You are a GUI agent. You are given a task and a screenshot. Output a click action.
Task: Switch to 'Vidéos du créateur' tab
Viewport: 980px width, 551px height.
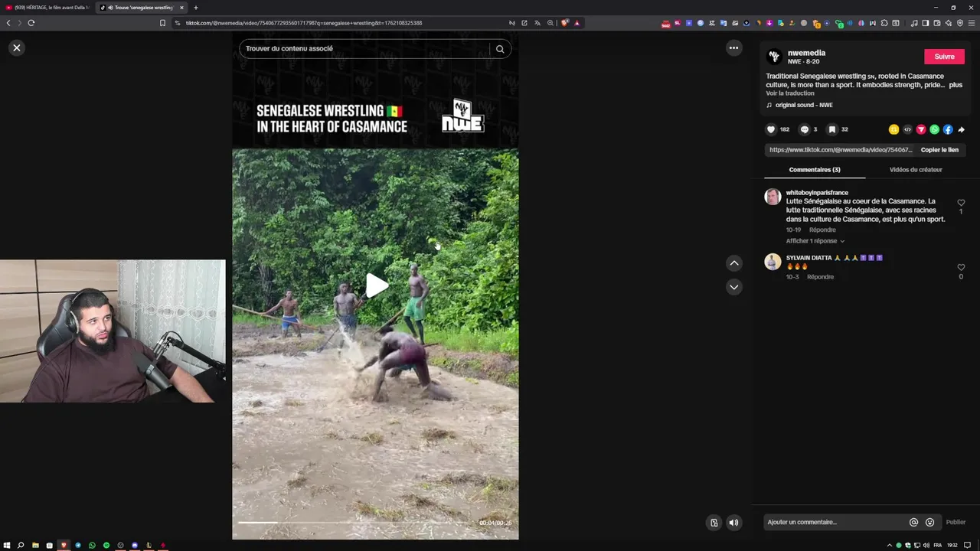[x=916, y=170]
